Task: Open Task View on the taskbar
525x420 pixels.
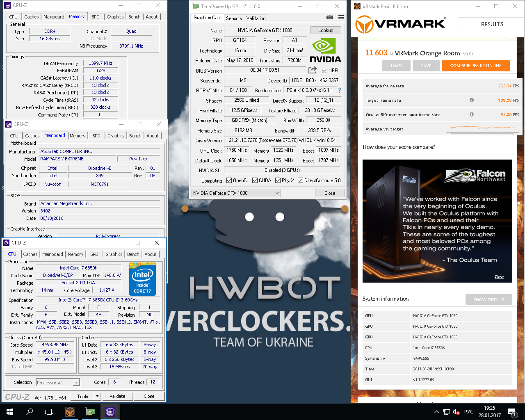Action: (49, 412)
